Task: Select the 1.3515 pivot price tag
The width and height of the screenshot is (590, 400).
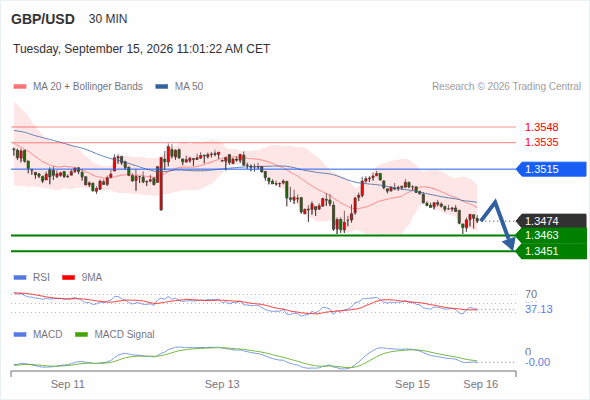Action: pos(551,169)
